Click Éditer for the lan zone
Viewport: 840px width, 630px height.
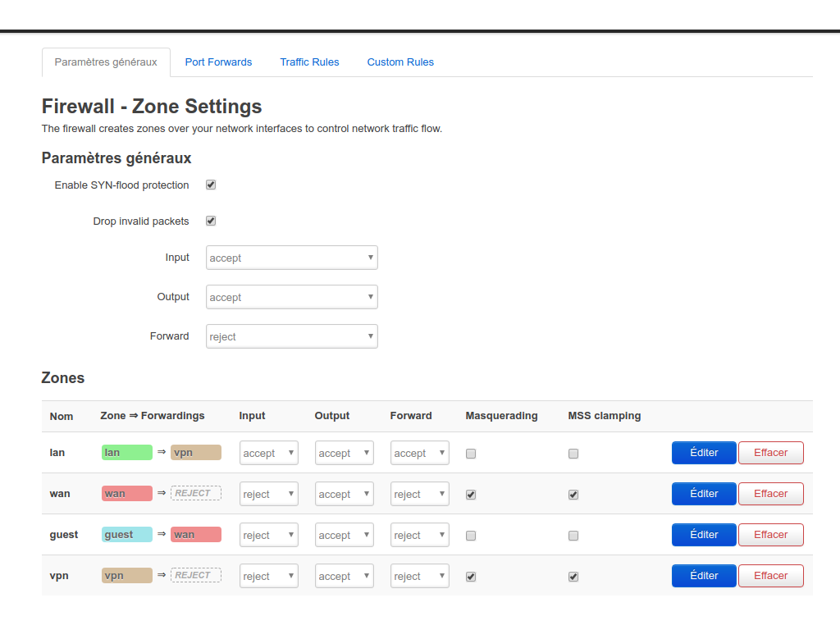click(704, 453)
